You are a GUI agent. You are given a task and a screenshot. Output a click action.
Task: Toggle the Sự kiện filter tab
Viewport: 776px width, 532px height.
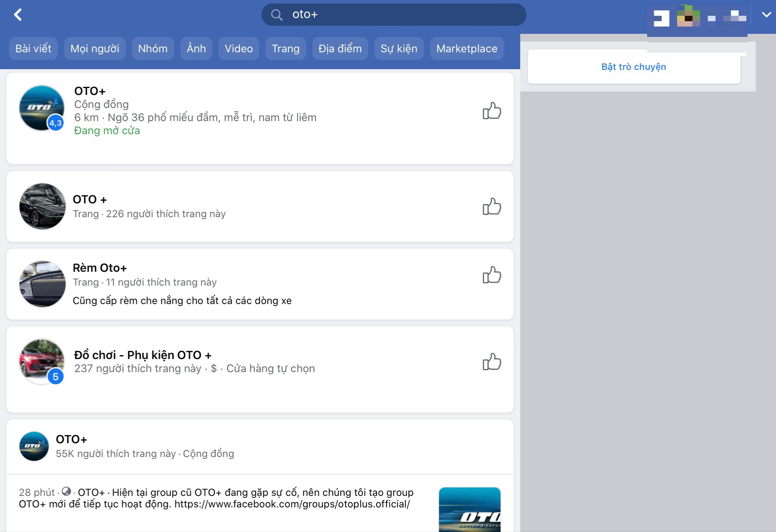click(x=399, y=48)
